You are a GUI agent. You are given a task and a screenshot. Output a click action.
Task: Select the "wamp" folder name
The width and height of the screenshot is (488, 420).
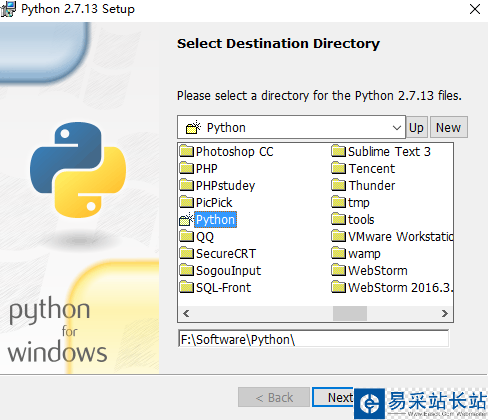(x=364, y=254)
